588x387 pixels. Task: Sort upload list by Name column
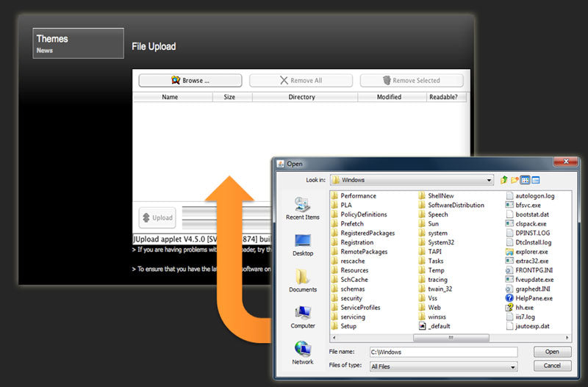tap(170, 97)
